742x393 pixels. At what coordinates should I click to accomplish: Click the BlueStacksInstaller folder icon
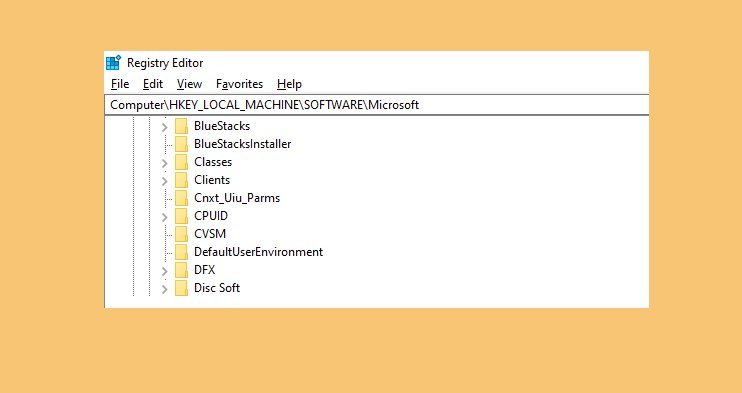click(x=181, y=144)
